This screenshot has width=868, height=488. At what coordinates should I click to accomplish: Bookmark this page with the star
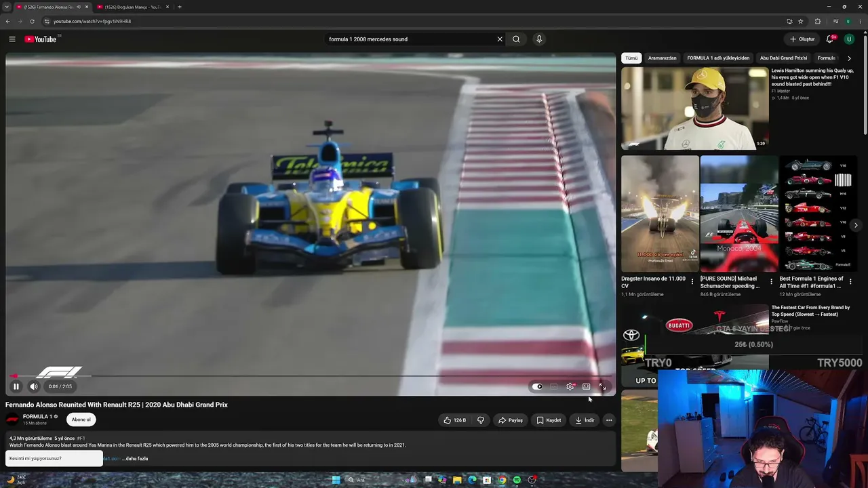(x=801, y=21)
